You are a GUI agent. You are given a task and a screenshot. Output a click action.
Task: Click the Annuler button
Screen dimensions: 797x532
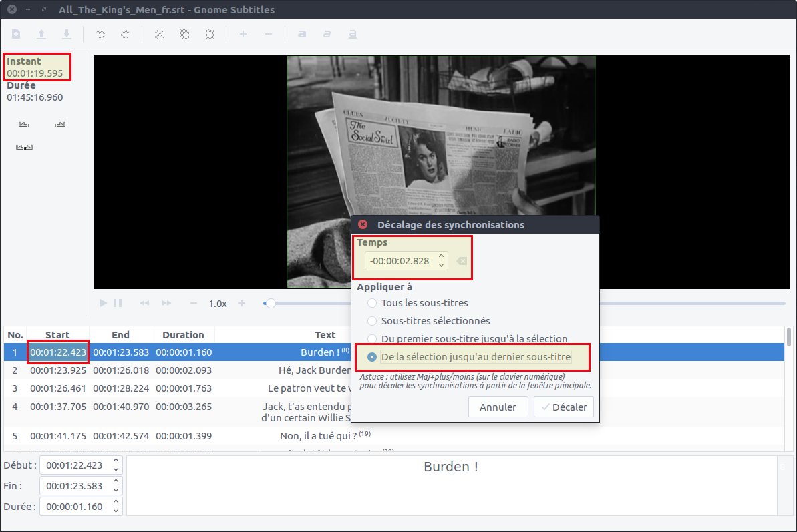(498, 407)
